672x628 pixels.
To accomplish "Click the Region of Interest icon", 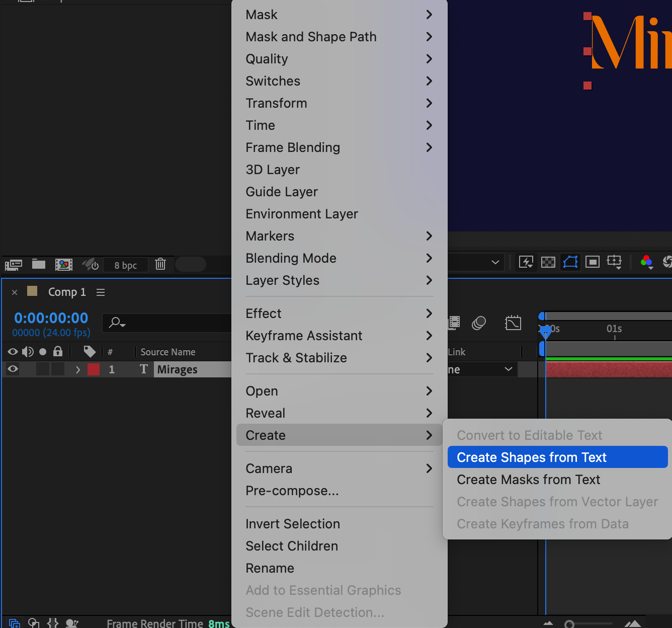I will pyautogui.click(x=593, y=262).
